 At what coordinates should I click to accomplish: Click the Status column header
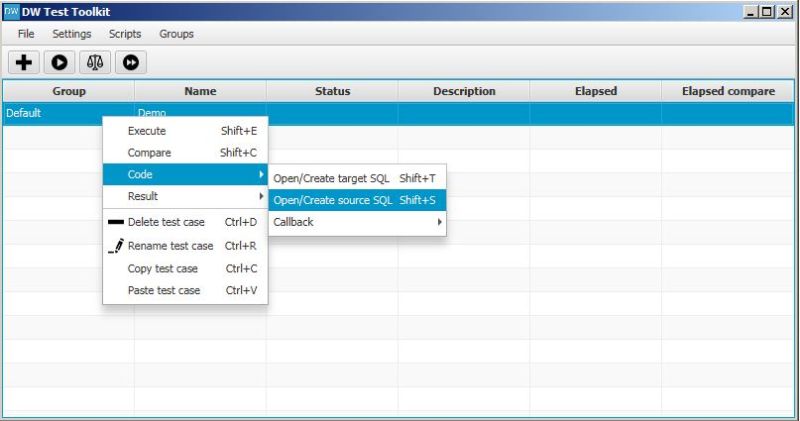coord(332,91)
